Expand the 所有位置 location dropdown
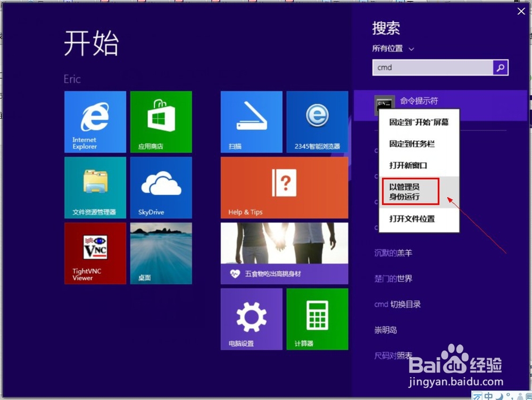Image resolution: width=532 pixels, height=400 pixels. (393, 48)
